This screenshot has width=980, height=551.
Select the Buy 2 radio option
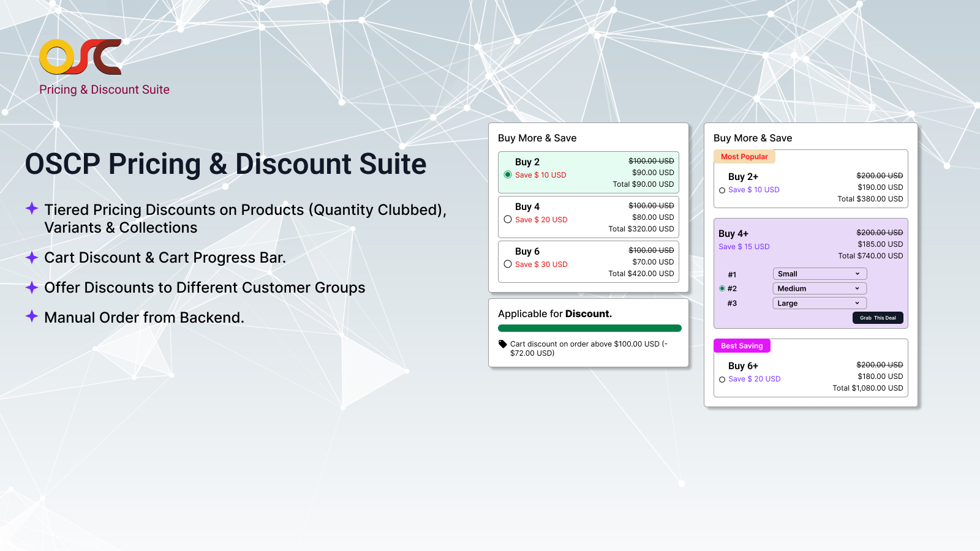point(508,174)
